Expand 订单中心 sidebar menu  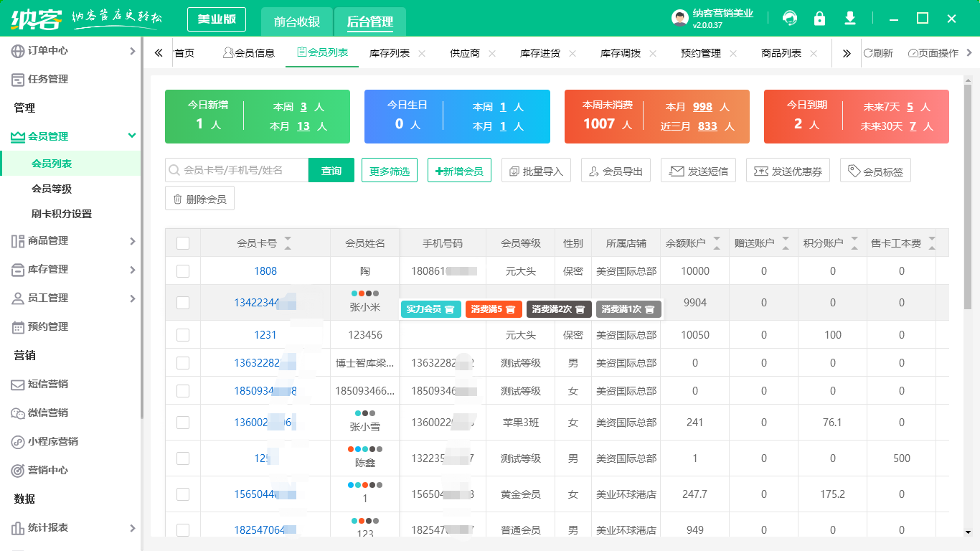132,51
